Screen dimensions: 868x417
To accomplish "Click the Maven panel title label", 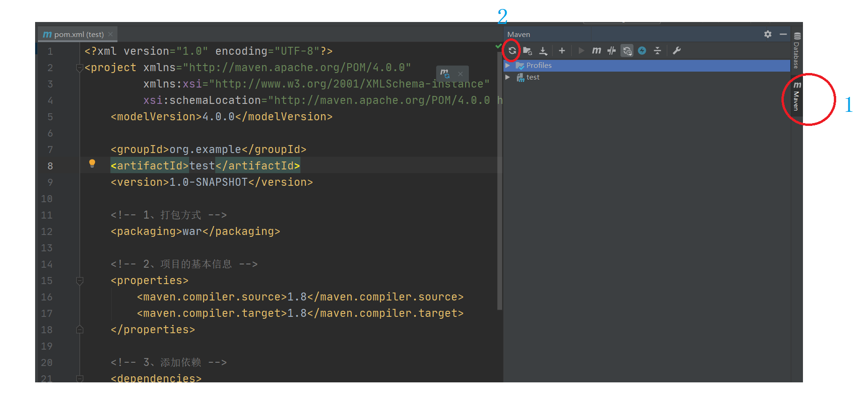I will tap(519, 34).
